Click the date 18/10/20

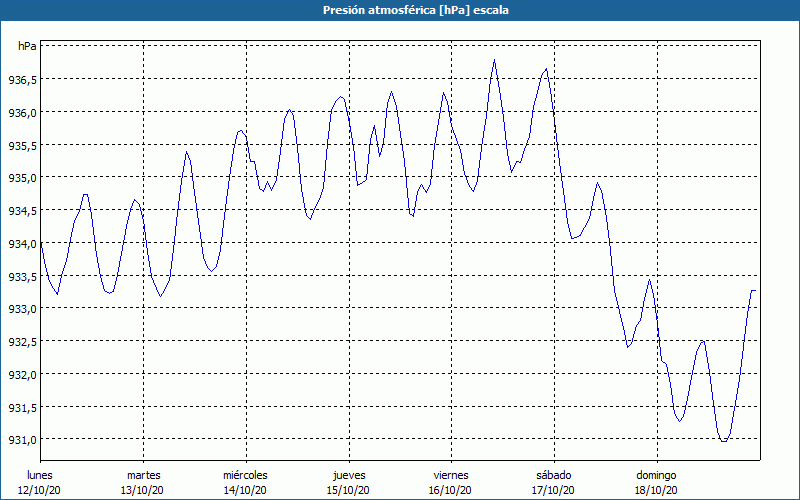[x=656, y=490]
